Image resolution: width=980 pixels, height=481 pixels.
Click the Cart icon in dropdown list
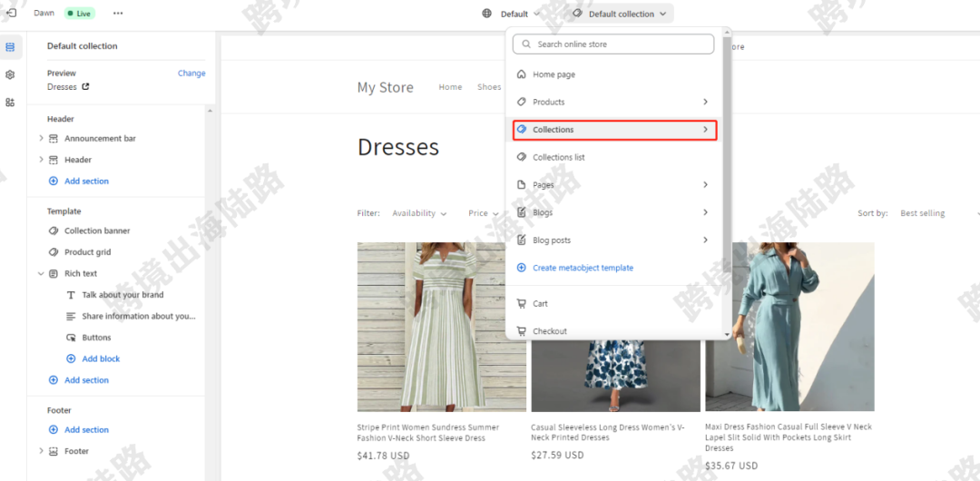pyautogui.click(x=521, y=304)
